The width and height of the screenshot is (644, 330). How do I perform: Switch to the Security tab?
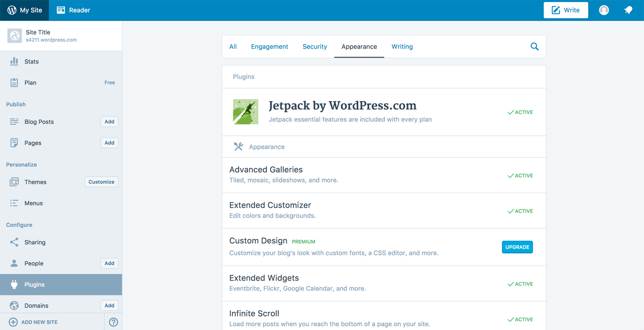(315, 46)
